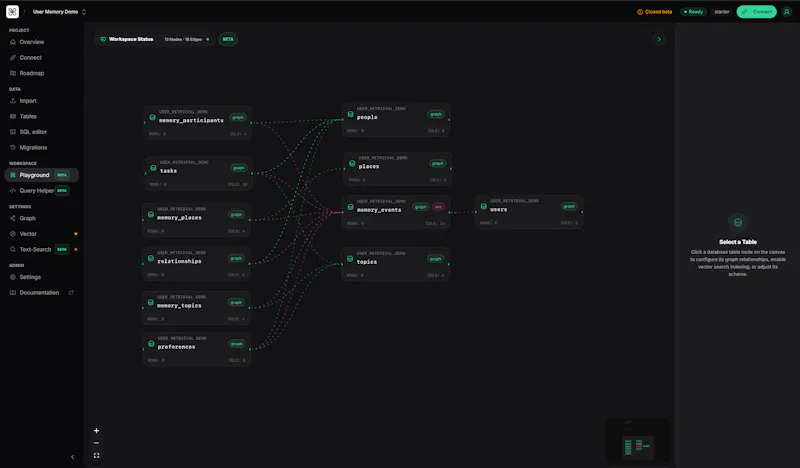Open the Tables page
The width and height of the screenshot is (800, 468).
pos(28,116)
